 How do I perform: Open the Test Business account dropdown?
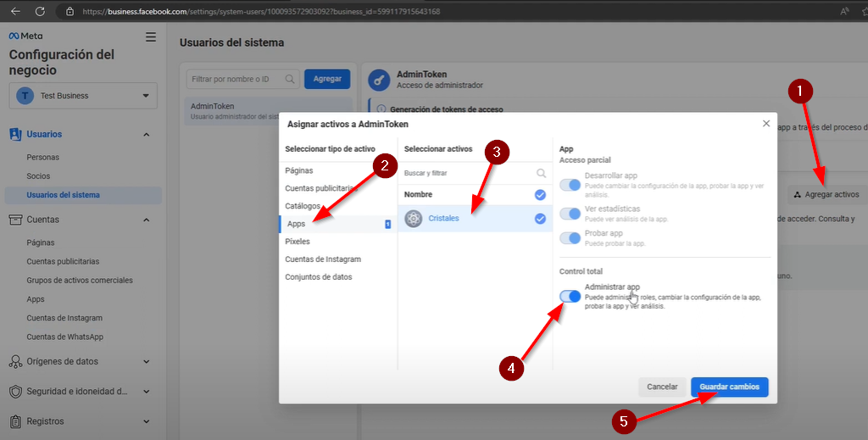[x=83, y=96]
